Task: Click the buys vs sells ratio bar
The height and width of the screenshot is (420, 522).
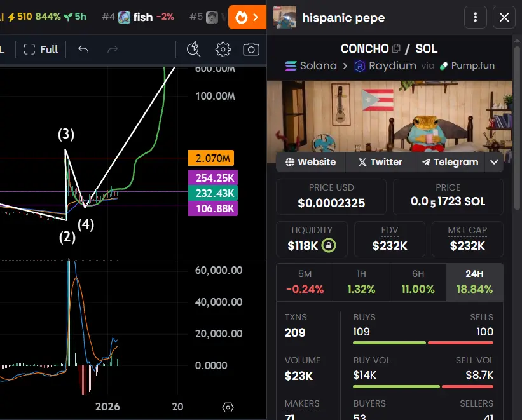Action: coord(423,342)
